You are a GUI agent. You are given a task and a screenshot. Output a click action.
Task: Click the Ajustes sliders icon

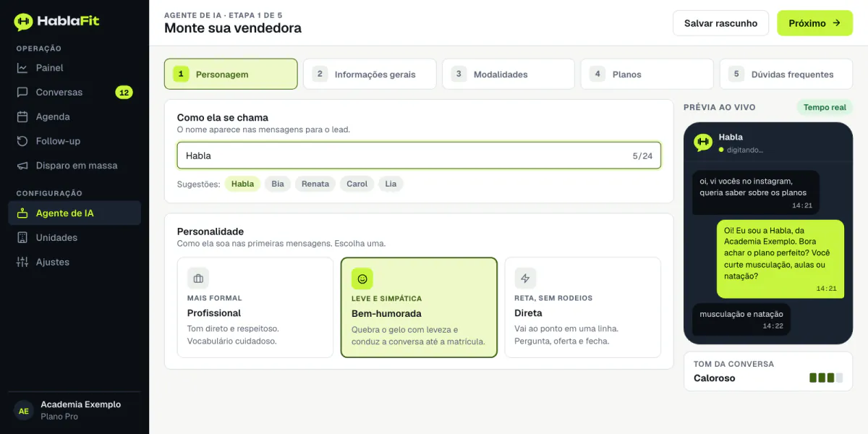click(22, 262)
